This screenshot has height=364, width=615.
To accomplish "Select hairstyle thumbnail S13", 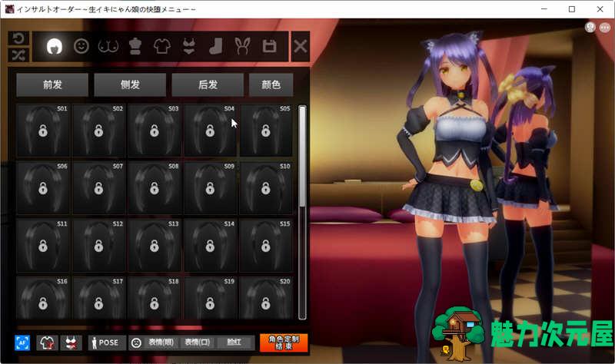I will (155, 246).
